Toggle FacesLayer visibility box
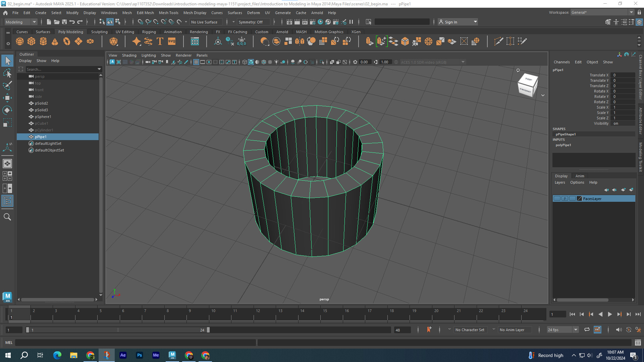The width and height of the screenshot is (644, 362). (557, 199)
